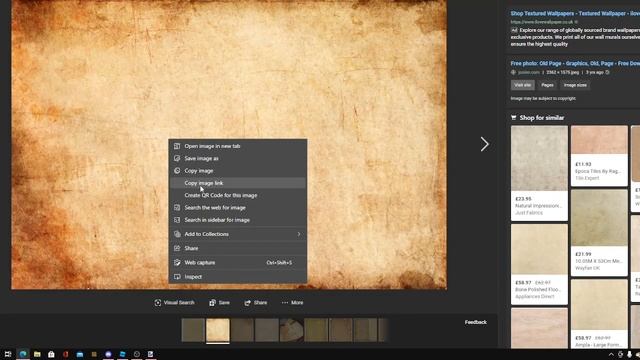The height and width of the screenshot is (360, 640).
Task: Select 'Create QR Code for this image'
Action: [238, 195]
